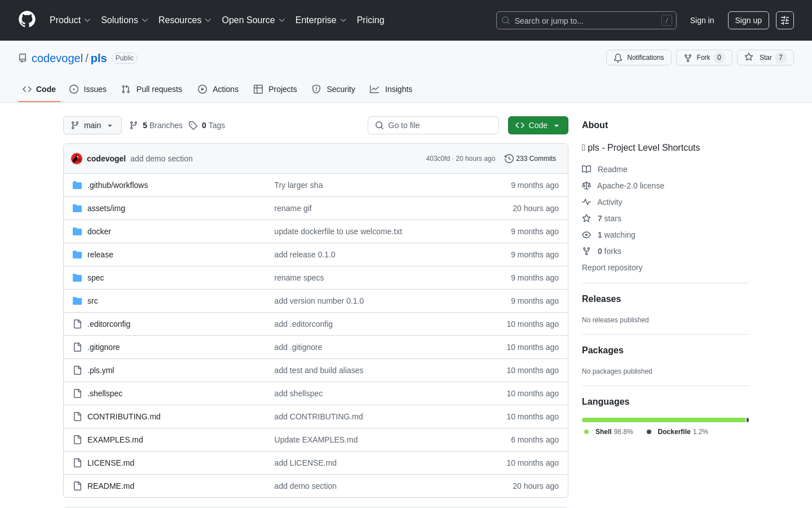The height and width of the screenshot is (508, 812).
Task: Switch to the Security tab
Action: point(334,89)
